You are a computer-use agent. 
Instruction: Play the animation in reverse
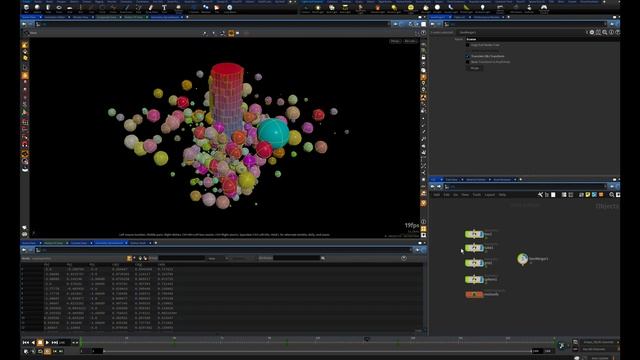[x=33, y=342]
